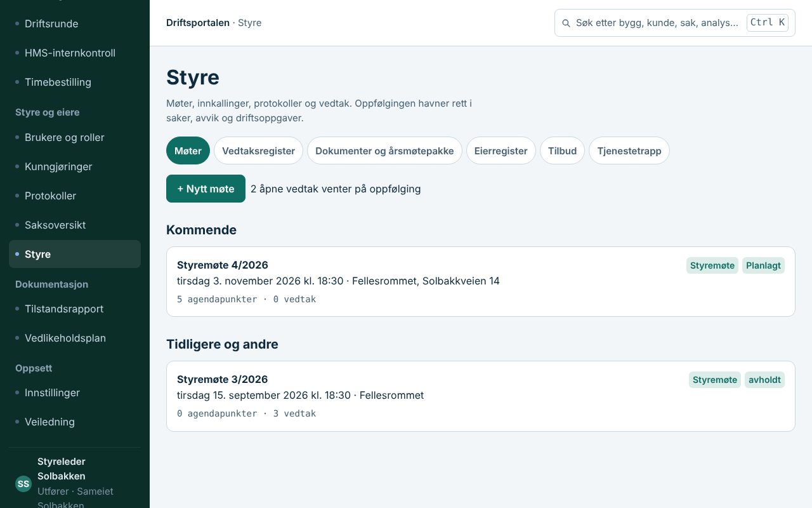Switch to the Eierregister tab
This screenshot has height=508, width=812.
[501, 150]
